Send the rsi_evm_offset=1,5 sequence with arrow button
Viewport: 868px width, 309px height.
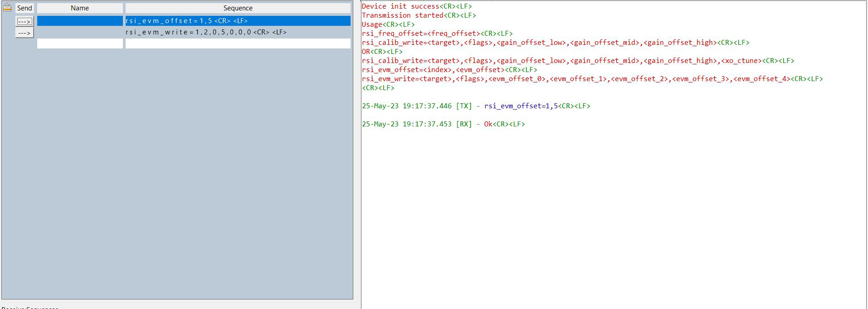[24, 21]
